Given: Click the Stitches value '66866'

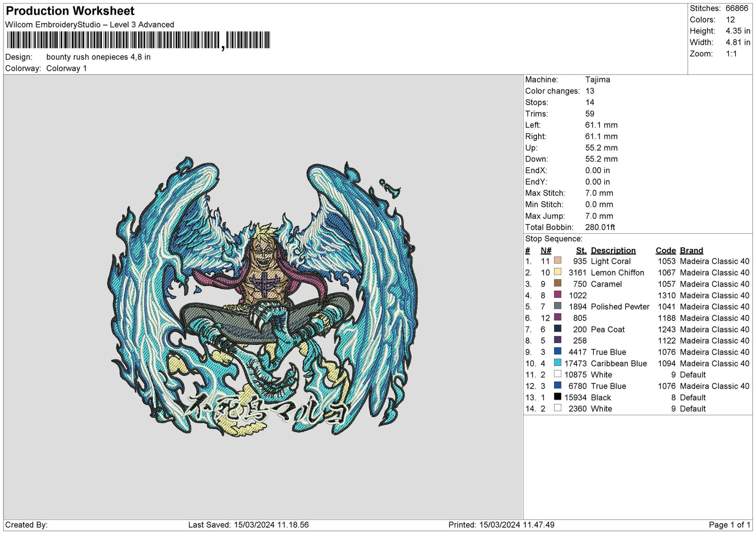Looking at the screenshot, I should (x=737, y=8).
